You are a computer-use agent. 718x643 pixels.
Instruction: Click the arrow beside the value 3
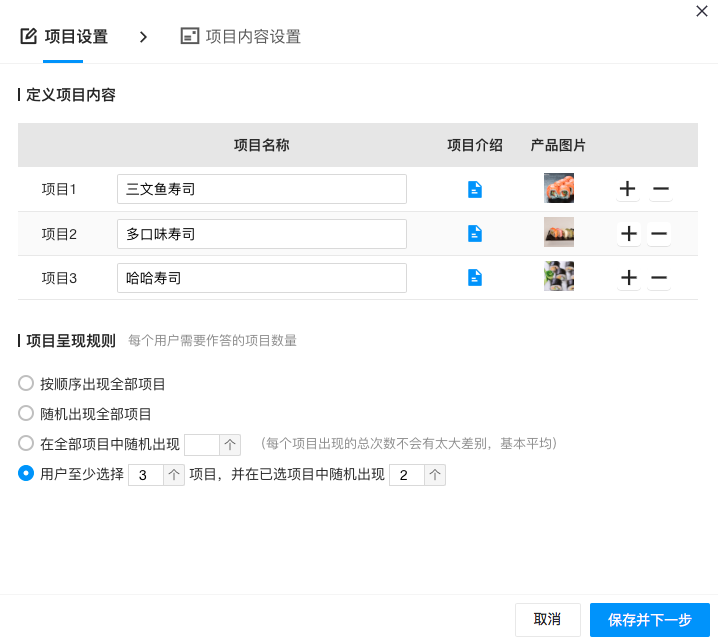(174, 475)
